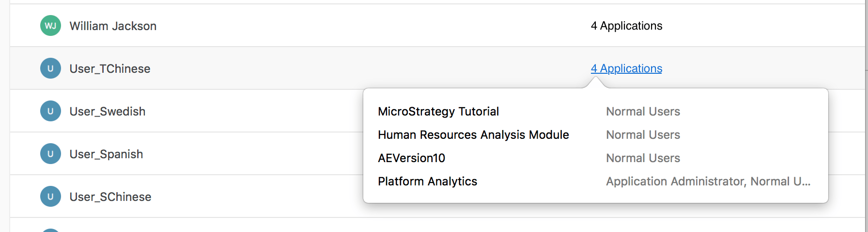Screen dimensions: 868x232
Task: Click the User_Swedish avatar icon
Action: point(50,111)
